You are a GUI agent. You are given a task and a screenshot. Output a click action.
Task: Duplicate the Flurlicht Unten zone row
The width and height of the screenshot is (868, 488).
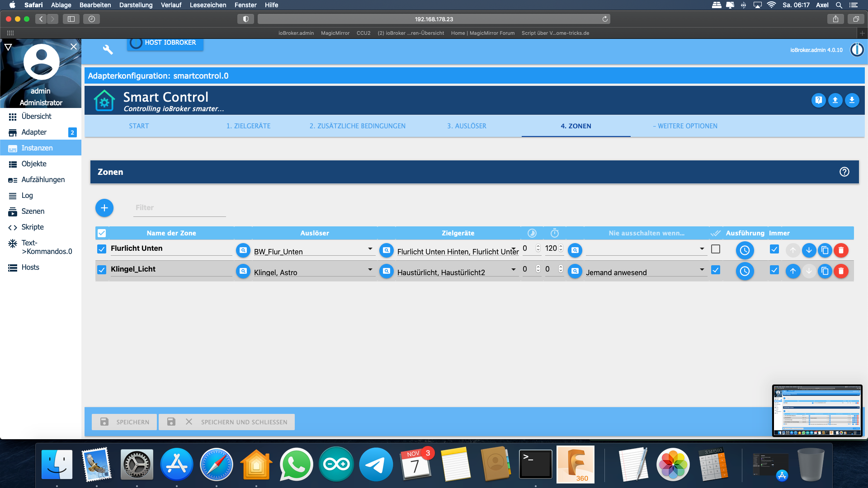[825, 250]
